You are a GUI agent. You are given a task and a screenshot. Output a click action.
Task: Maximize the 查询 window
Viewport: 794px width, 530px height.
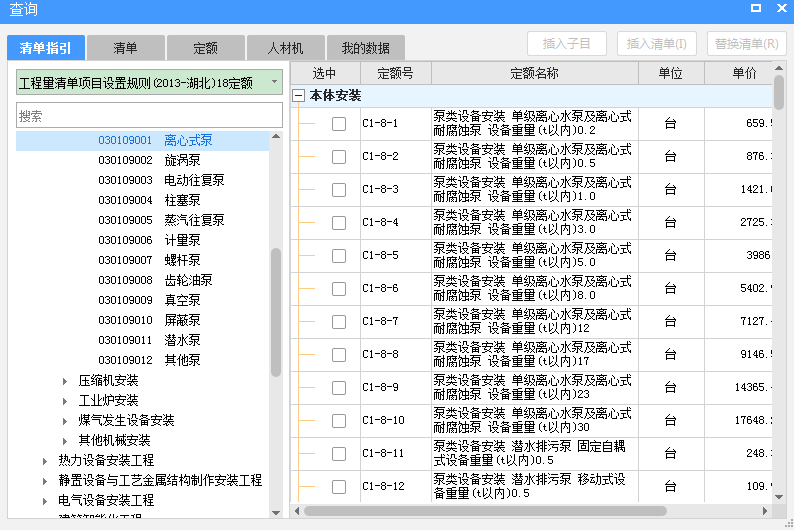pyautogui.click(x=756, y=8)
